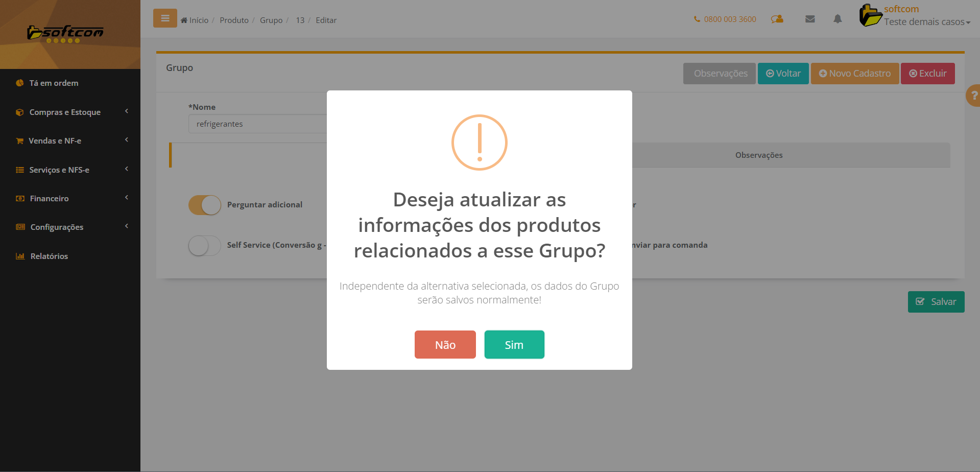Image resolution: width=980 pixels, height=472 pixels.
Task: Click the home icon in breadcrumb
Action: click(184, 20)
